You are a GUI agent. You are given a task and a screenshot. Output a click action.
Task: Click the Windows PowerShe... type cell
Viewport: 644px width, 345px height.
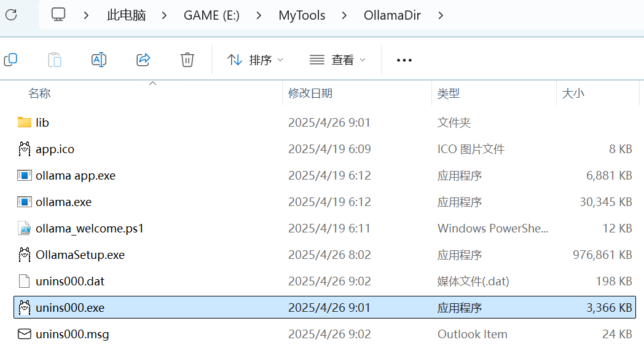pyautogui.click(x=493, y=228)
